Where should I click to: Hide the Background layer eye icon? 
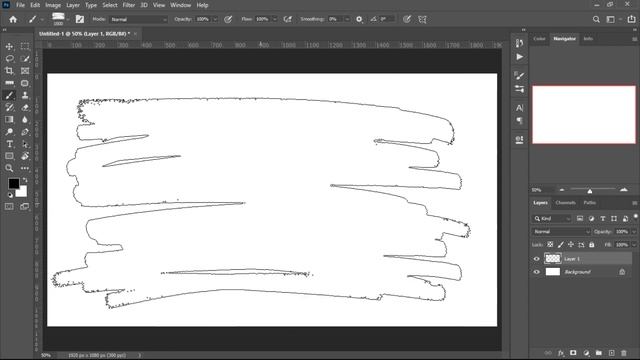(537, 272)
